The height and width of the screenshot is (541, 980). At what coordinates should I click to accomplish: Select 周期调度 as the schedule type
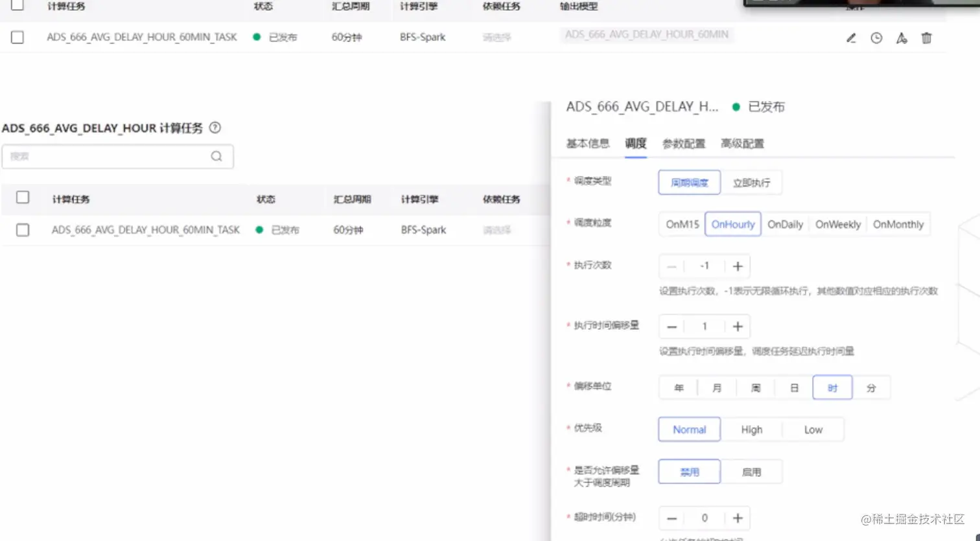(x=689, y=183)
